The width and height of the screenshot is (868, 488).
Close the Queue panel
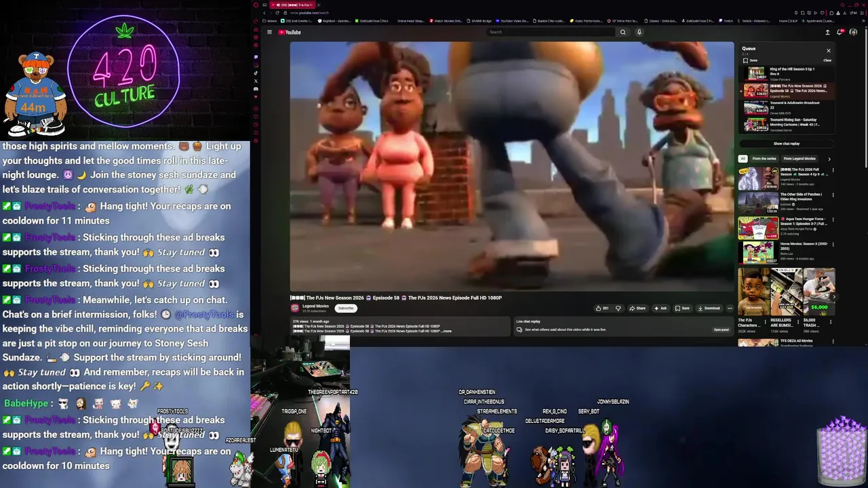click(x=828, y=51)
